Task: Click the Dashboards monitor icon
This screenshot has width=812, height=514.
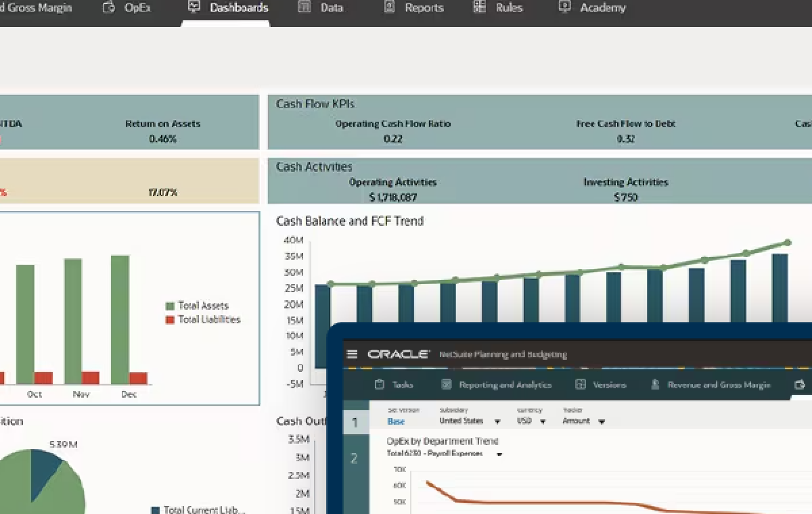Action: (194, 7)
